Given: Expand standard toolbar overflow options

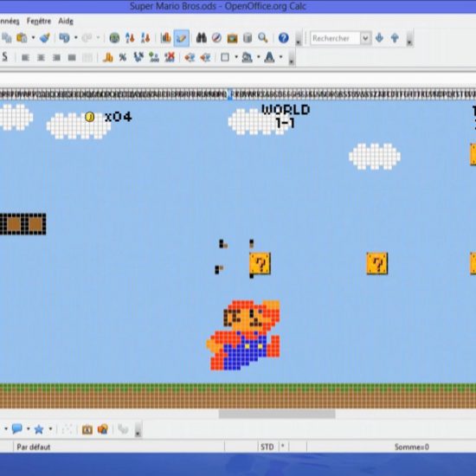Looking at the screenshot, I should coord(298,39).
